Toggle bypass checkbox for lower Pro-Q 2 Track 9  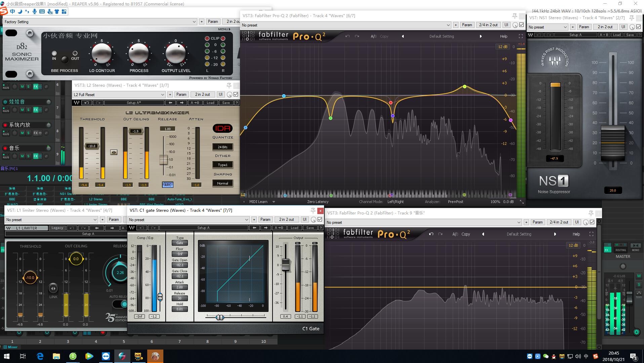[x=592, y=222]
